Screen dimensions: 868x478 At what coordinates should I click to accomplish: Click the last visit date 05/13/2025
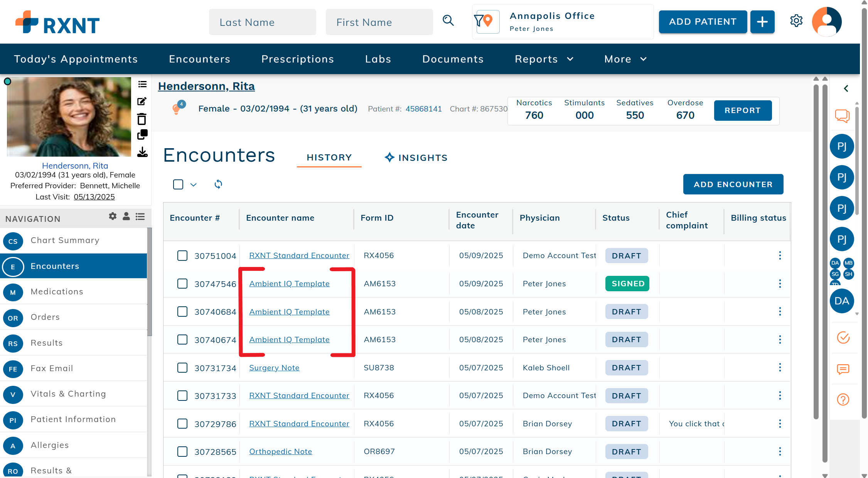click(x=94, y=197)
